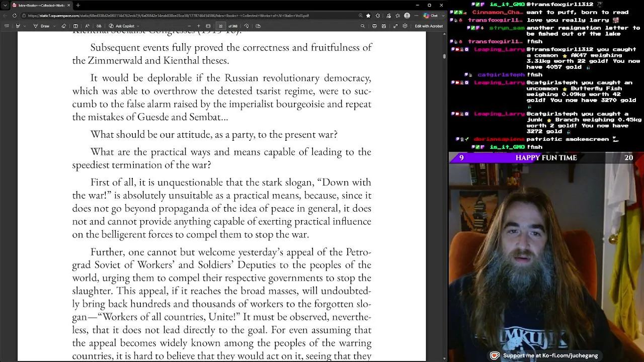The height and width of the screenshot is (362, 644).
Task: Click the Ko-fi support link text
Action: (550, 355)
